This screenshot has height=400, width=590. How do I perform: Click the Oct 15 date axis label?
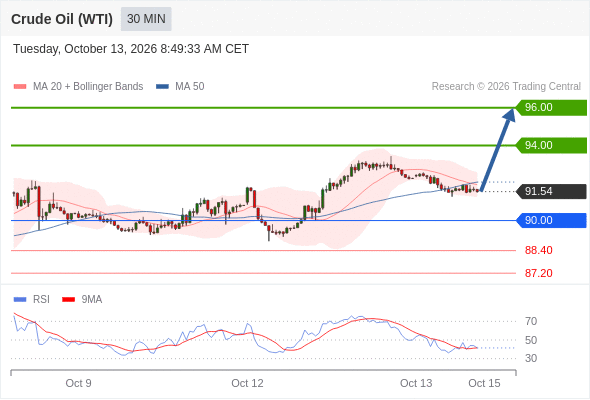[x=484, y=383]
